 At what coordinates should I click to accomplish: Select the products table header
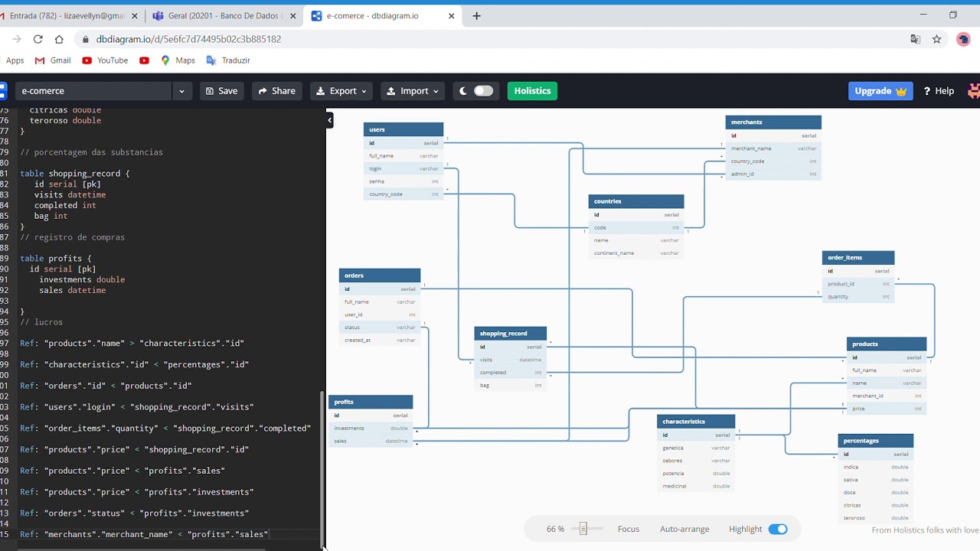[887, 344]
